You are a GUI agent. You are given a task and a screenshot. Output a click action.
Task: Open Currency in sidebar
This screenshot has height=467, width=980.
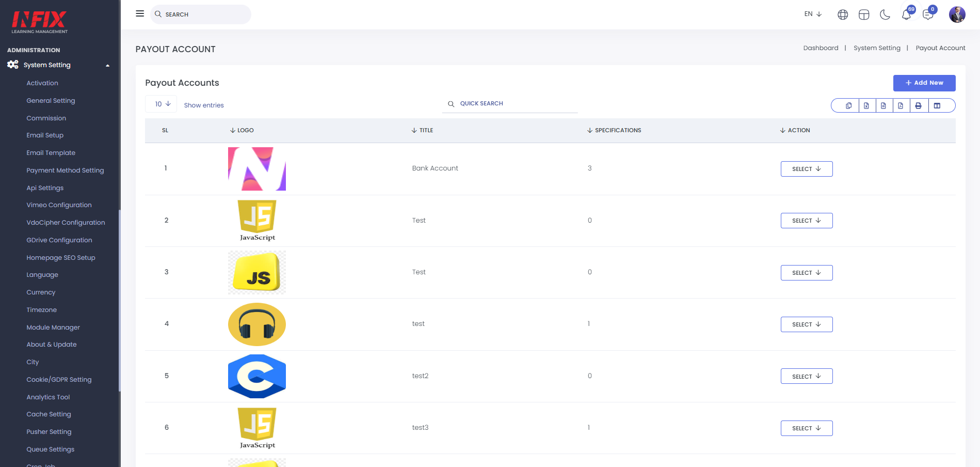click(x=41, y=292)
